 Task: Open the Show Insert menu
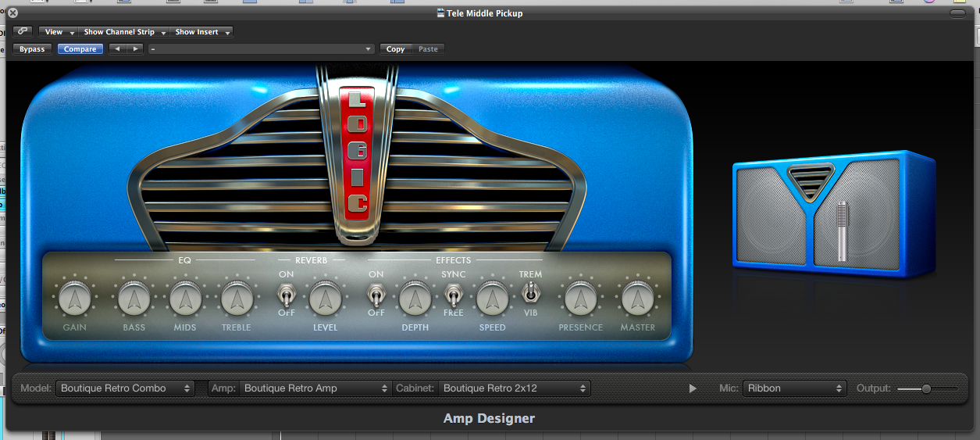201,32
